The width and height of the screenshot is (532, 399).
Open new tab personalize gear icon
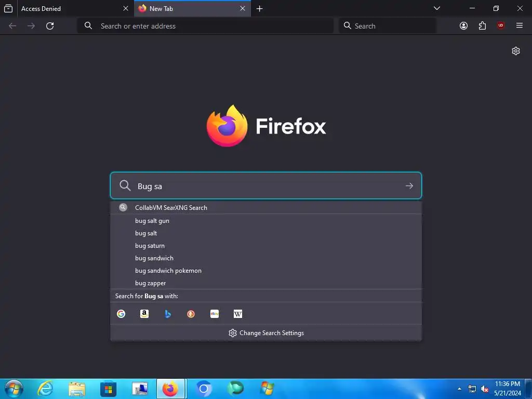coord(516,51)
